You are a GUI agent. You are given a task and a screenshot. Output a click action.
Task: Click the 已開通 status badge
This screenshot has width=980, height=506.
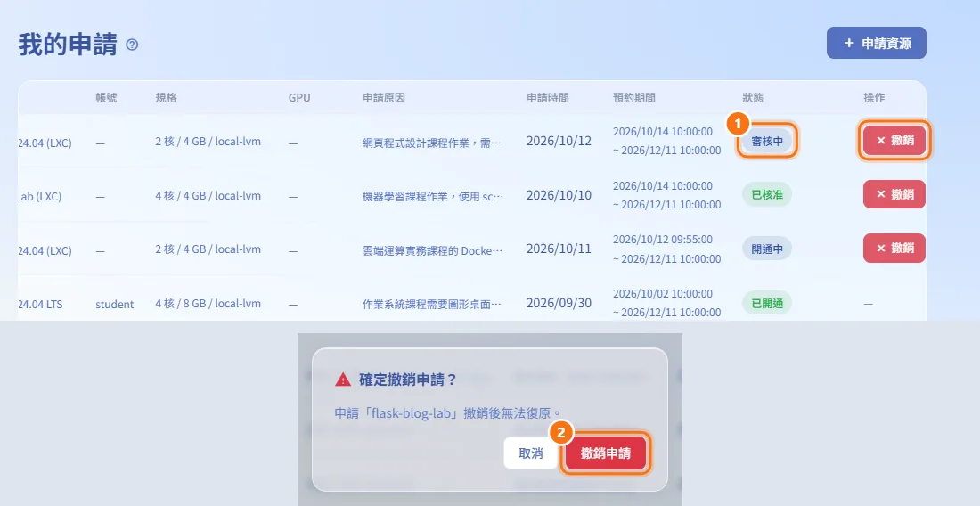click(x=767, y=303)
